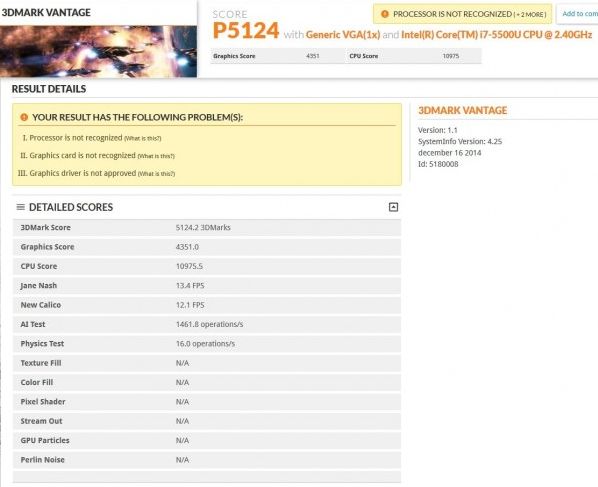
Task: Click the Generic VGA(1x) link
Action: [343, 35]
